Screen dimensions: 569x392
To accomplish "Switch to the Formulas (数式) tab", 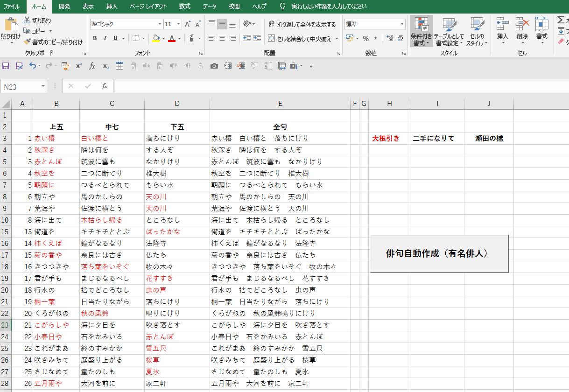I will (x=185, y=7).
